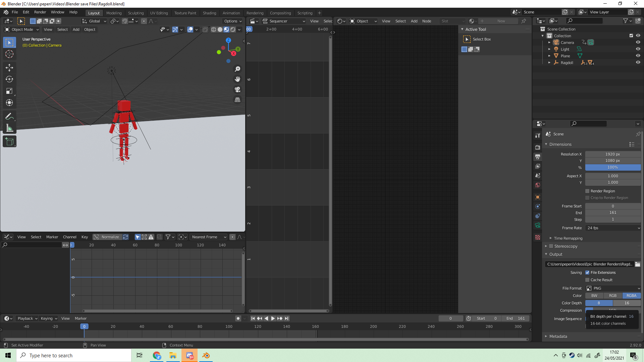644x362 pixels.
Task: Open the PNG file format dropdown
Action: [x=613, y=288]
